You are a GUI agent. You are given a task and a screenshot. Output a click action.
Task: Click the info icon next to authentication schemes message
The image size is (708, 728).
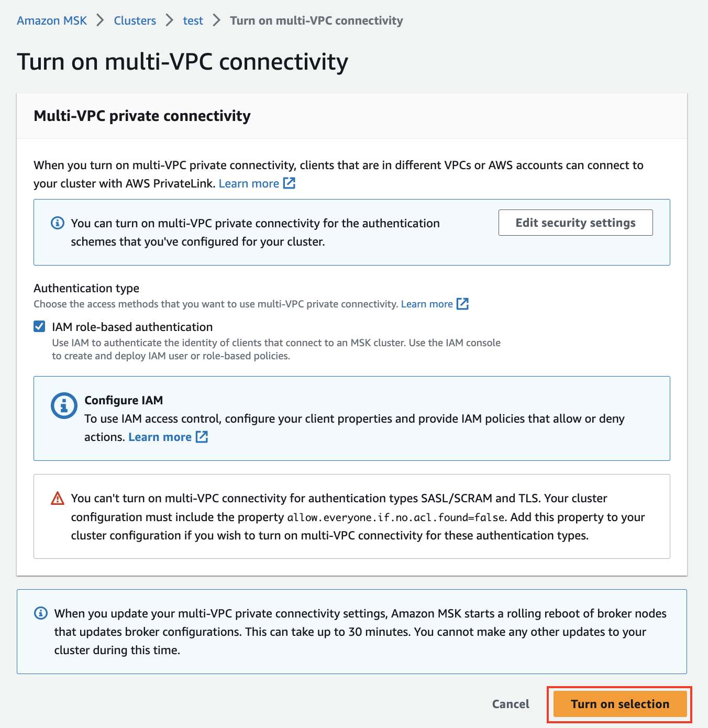(x=57, y=223)
